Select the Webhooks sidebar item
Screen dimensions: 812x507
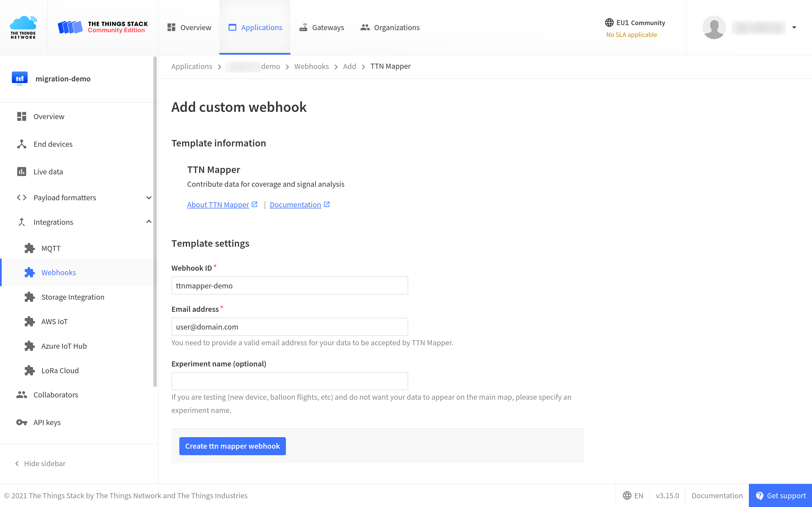(x=58, y=272)
